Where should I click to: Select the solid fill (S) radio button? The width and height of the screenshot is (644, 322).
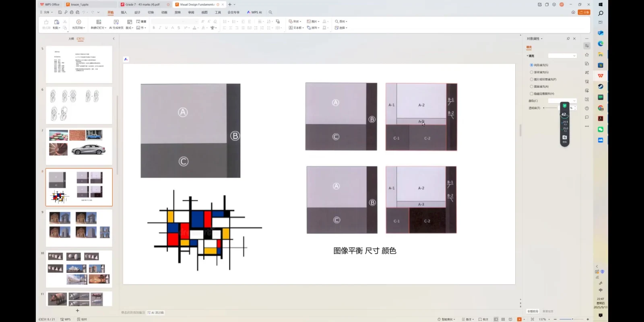pyautogui.click(x=531, y=65)
